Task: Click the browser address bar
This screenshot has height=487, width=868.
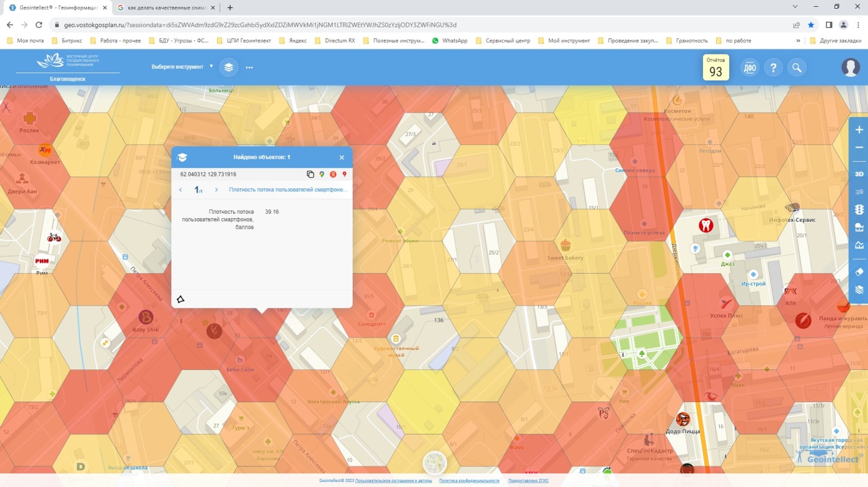Action: point(422,25)
